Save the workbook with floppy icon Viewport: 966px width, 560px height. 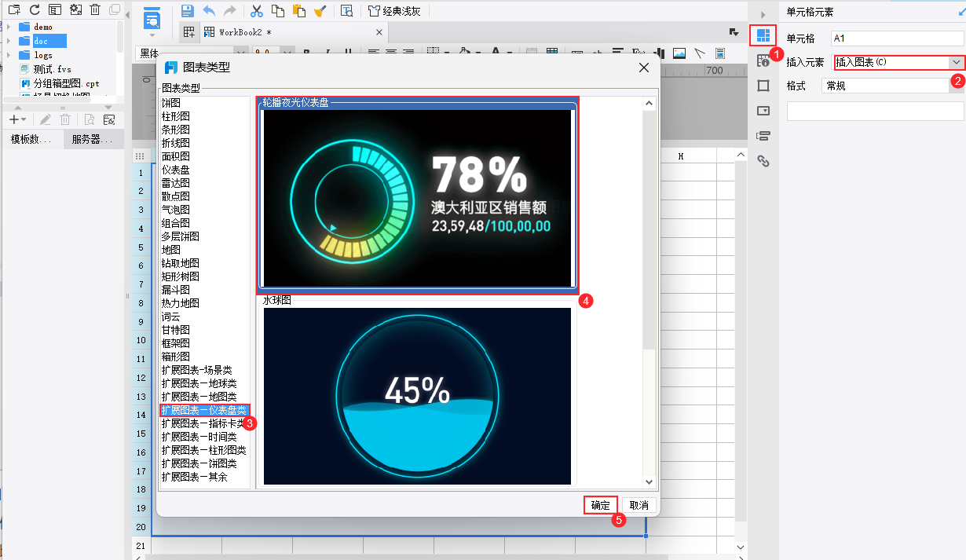click(187, 11)
